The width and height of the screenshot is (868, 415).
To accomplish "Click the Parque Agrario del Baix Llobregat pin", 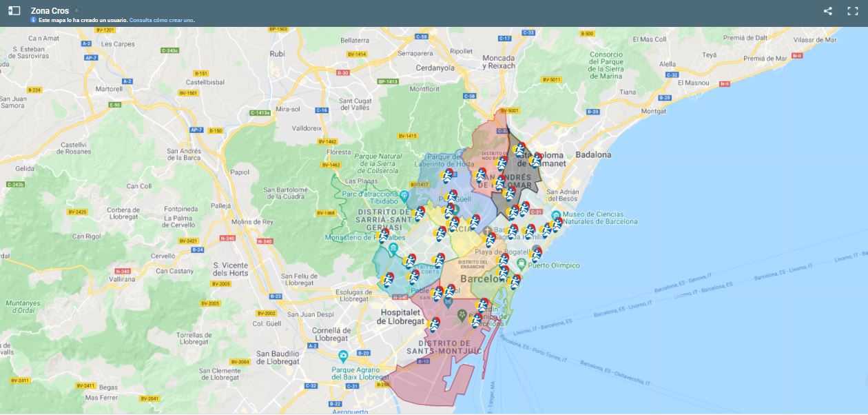I will (x=342, y=356).
